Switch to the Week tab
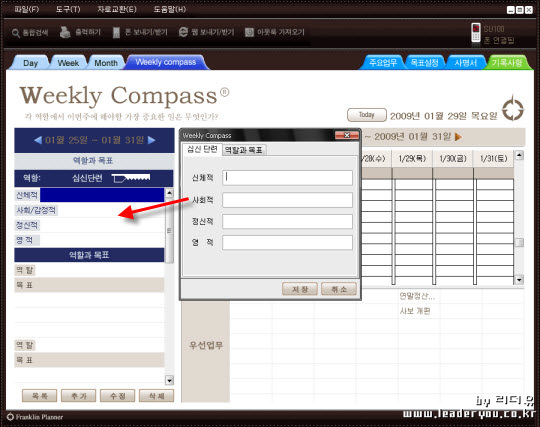 [68, 63]
